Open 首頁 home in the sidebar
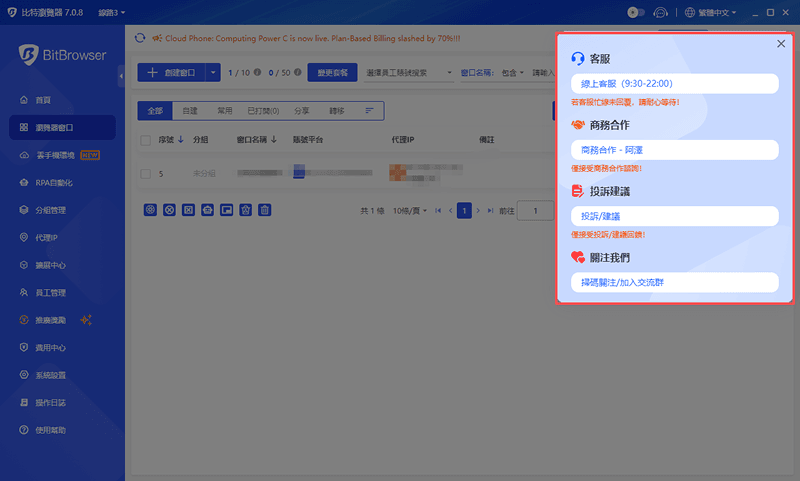The height and width of the screenshot is (481, 800). [x=43, y=100]
